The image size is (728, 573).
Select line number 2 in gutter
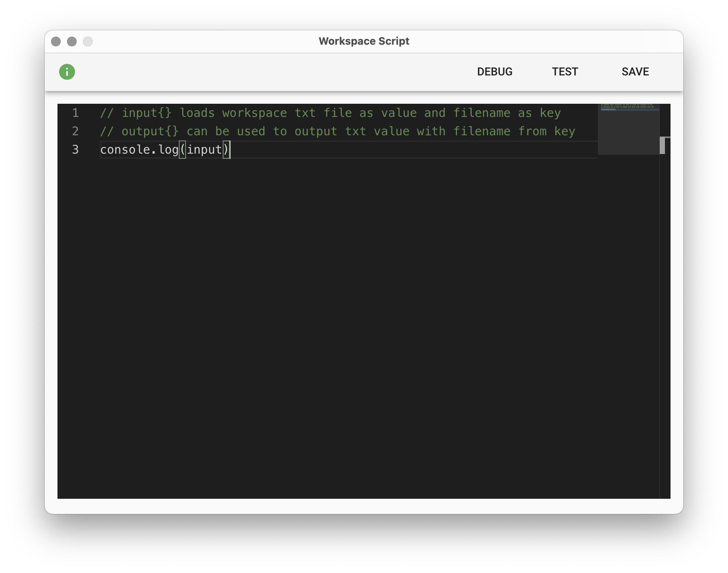pyautogui.click(x=75, y=131)
